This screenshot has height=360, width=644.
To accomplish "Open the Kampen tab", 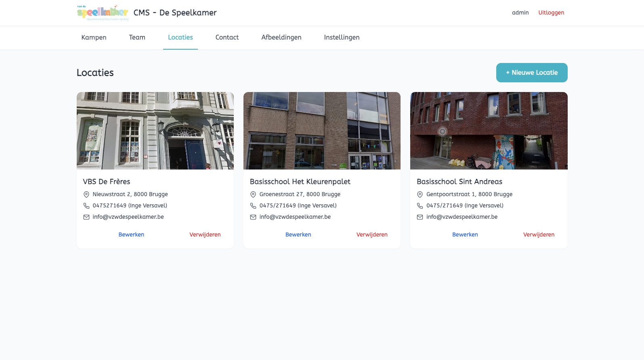I will tap(94, 38).
